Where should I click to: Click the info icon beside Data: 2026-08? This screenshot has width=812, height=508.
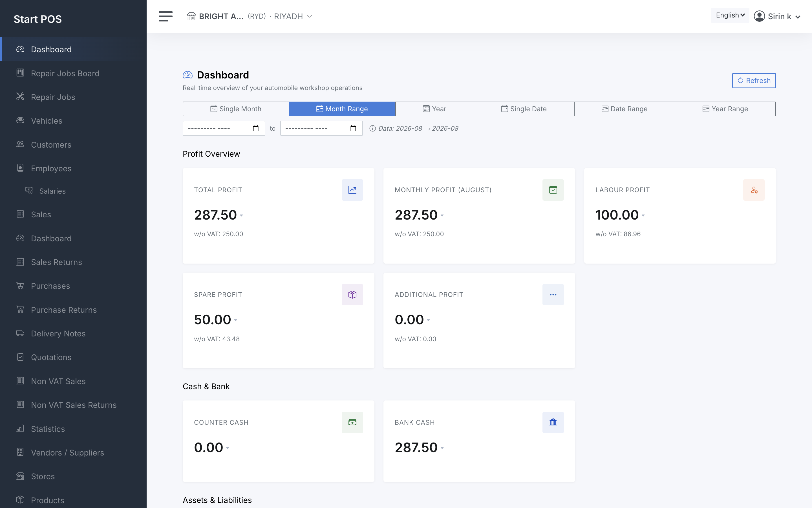[x=372, y=128]
